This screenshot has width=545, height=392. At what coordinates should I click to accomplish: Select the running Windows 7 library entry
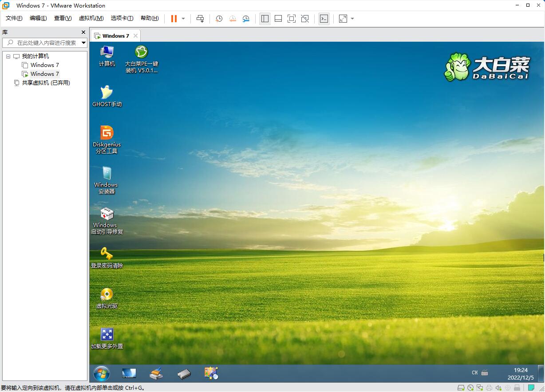44,74
